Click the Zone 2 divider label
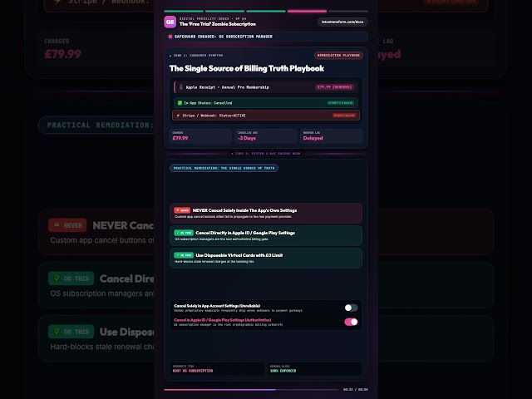The image size is (532, 399). [x=266, y=153]
